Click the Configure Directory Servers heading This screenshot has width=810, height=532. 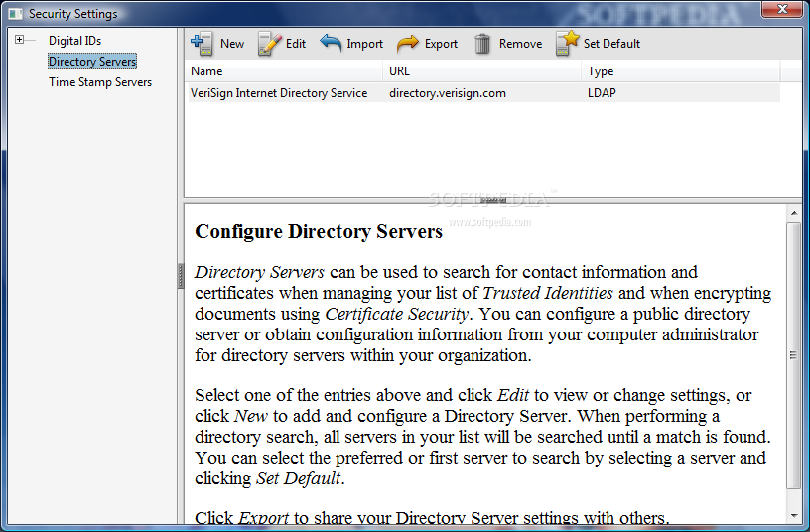click(x=319, y=231)
